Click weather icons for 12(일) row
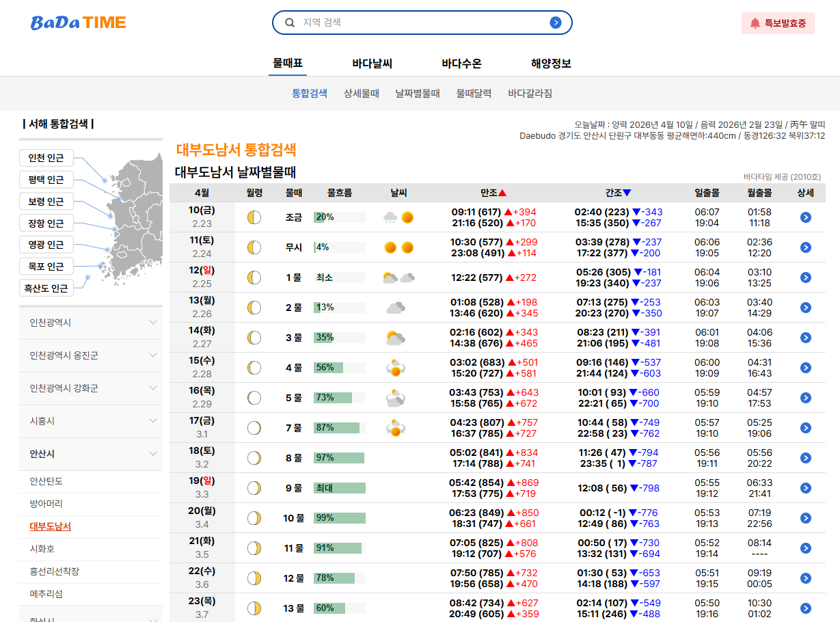Viewport: 840px width, 622px height. click(399, 278)
